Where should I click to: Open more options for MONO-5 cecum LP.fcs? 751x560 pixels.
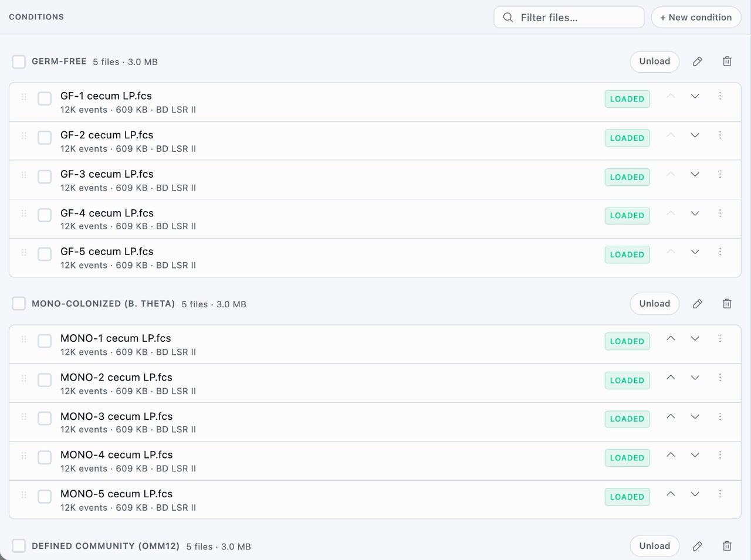click(720, 494)
